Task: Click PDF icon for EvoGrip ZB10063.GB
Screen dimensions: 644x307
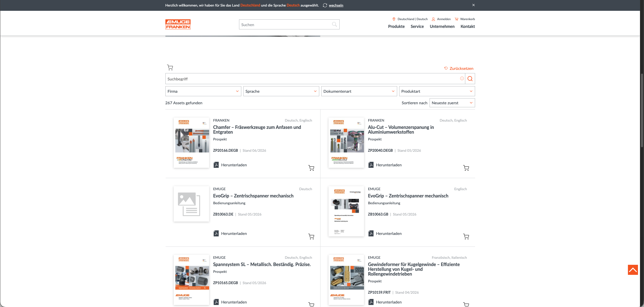Action: [371, 233]
